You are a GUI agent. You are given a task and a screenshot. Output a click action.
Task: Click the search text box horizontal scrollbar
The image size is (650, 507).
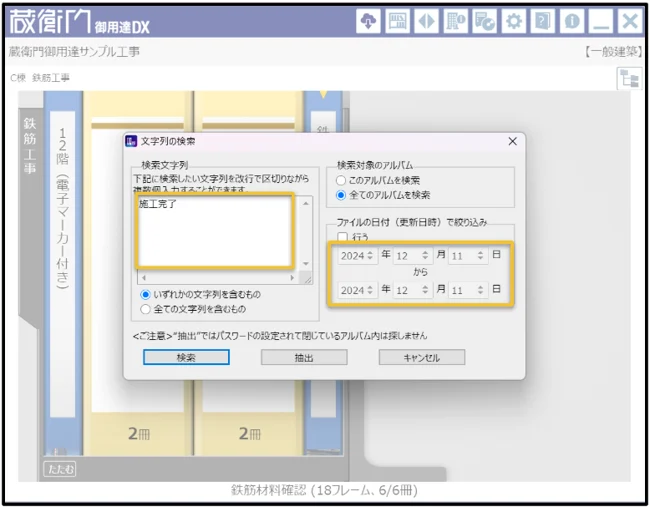[218, 278]
